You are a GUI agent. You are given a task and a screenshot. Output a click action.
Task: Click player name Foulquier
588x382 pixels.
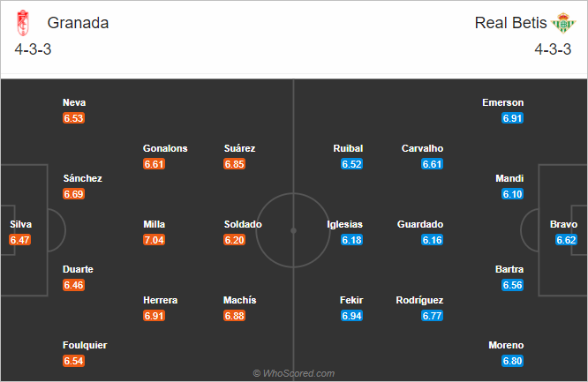tap(85, 345)
